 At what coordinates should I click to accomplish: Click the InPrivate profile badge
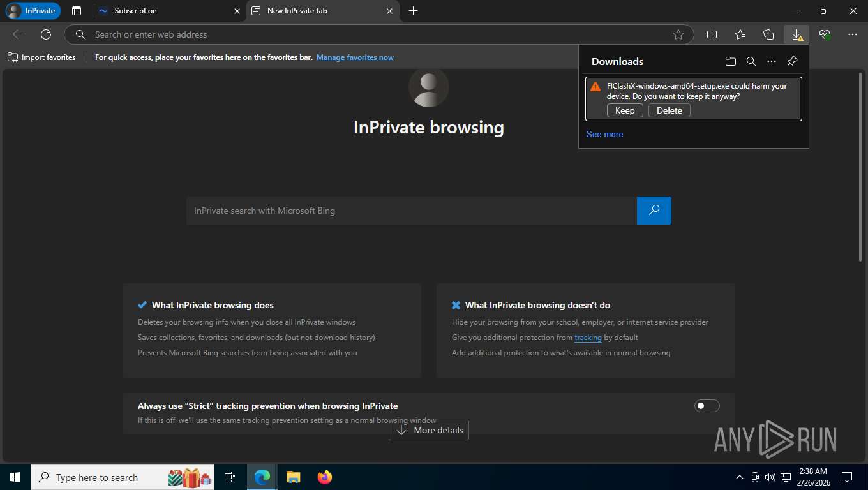point(33,11)
